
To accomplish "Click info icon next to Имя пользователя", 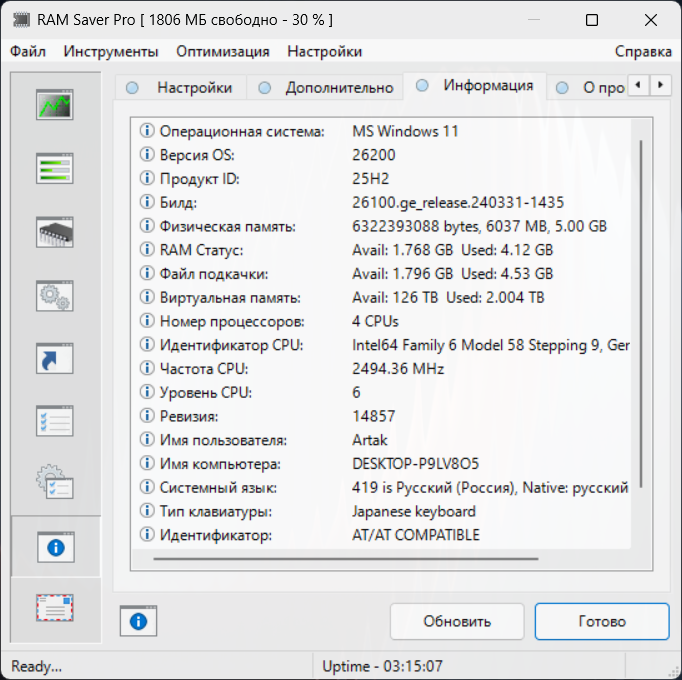I will (147, 439).
